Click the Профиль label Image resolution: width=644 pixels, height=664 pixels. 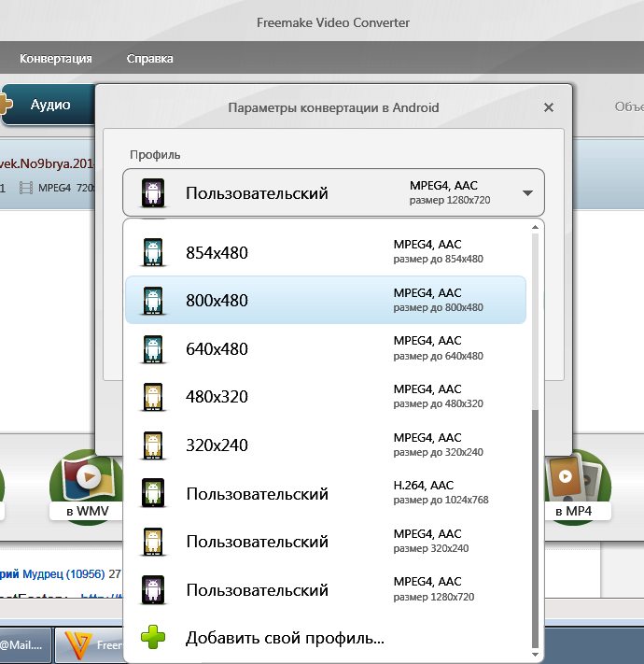tap(155, 155)
